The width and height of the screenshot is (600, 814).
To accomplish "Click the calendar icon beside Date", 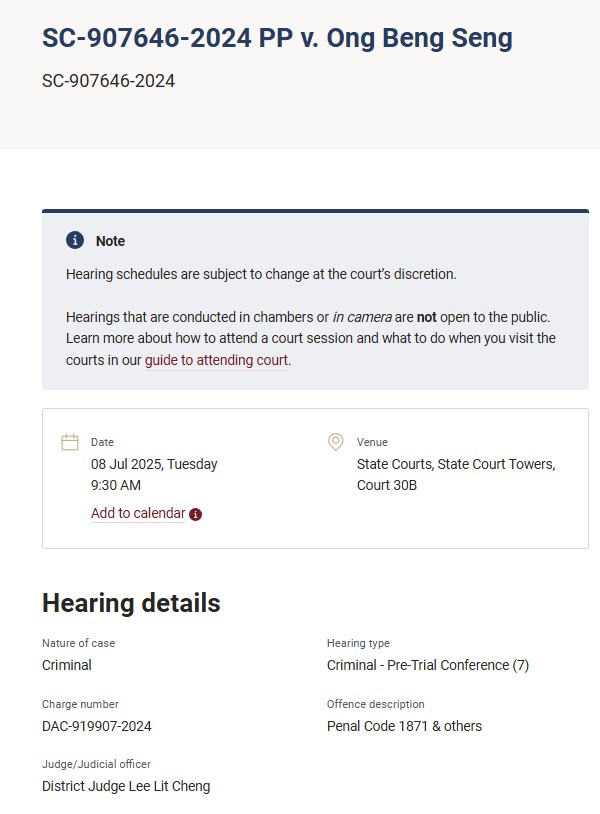I will coord(68,440).
